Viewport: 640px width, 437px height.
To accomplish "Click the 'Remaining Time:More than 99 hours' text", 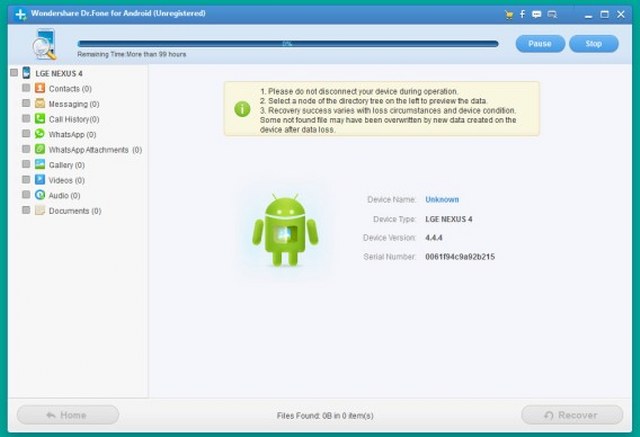I will [x=132, y=54].
